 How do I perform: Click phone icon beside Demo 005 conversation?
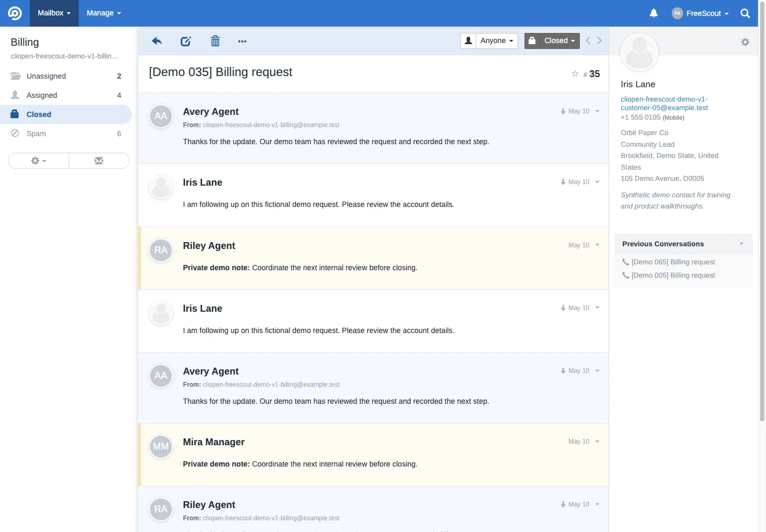626,276
